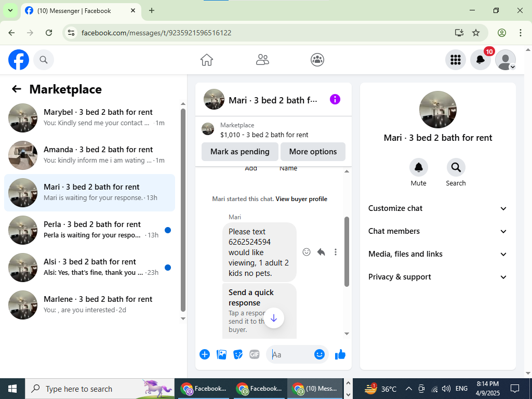Image resolution: width=532 pixels, height=399 pixels.
Task: Click the address bar URL
Action: coord(156,33)
